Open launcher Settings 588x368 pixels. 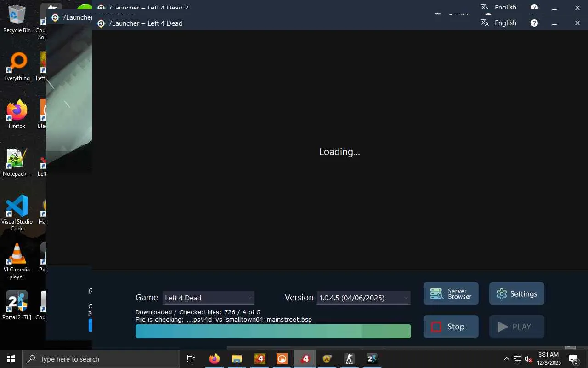pos(517,293)
